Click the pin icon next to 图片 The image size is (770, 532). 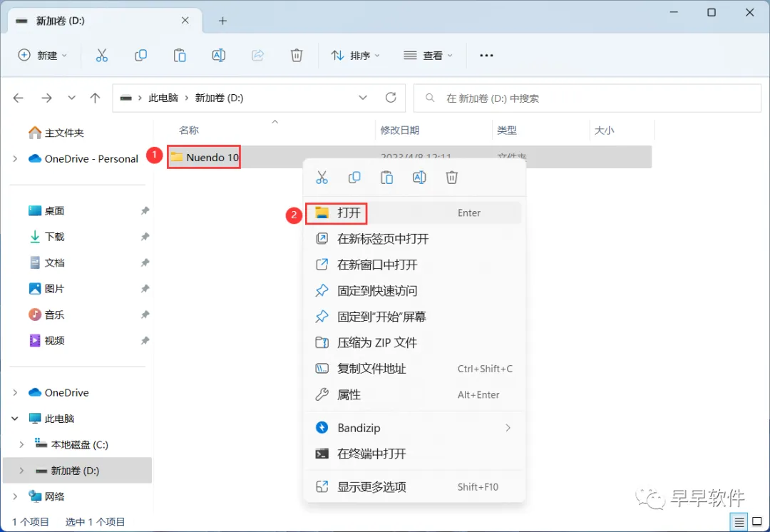click(x=145, y=289)
